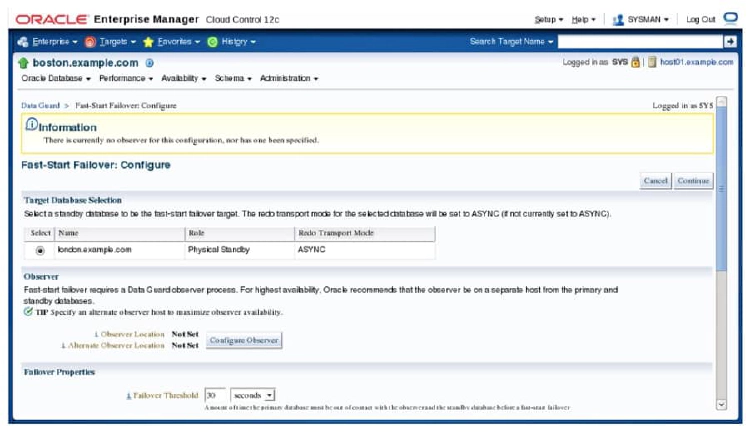Select the london.example.com radio button
Screen dimensions: 750x432
(x=40, y=250)
